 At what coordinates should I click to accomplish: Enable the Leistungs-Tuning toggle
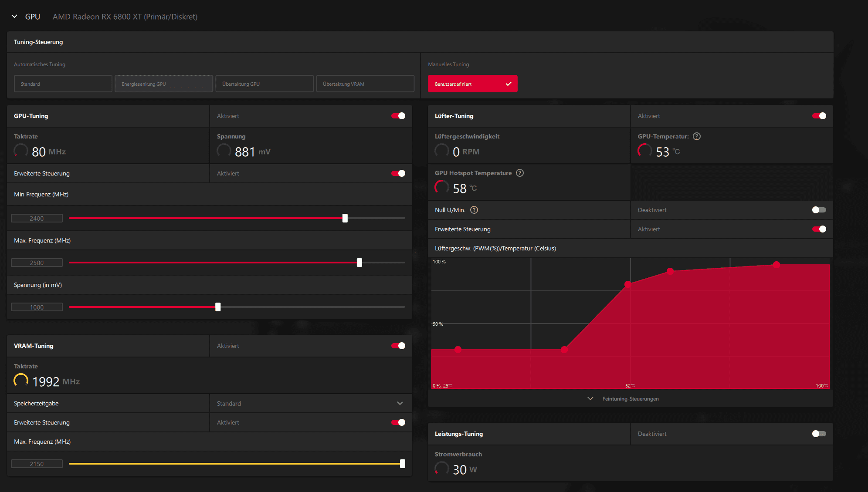pos(819,434)
